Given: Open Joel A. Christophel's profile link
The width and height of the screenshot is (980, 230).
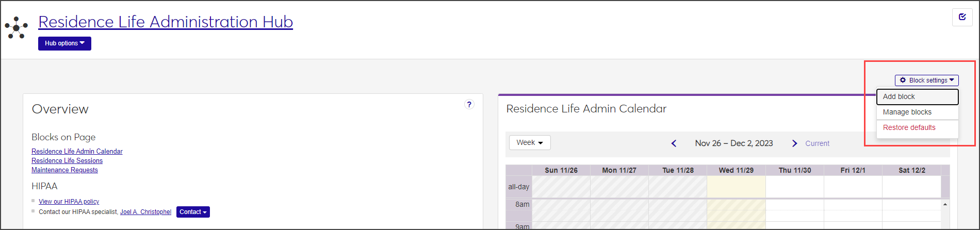Looking at the screenshot, I should point(145,212).
